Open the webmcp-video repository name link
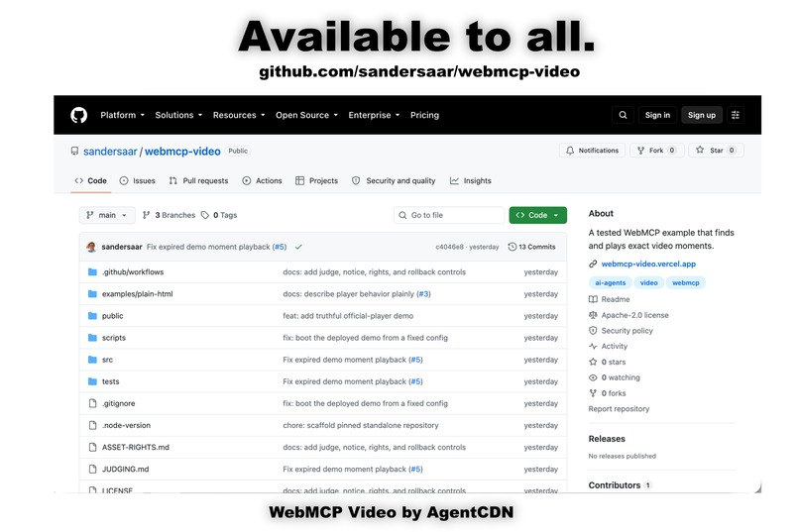The height and width of the screenshot is (532, 799). (182, 152)
